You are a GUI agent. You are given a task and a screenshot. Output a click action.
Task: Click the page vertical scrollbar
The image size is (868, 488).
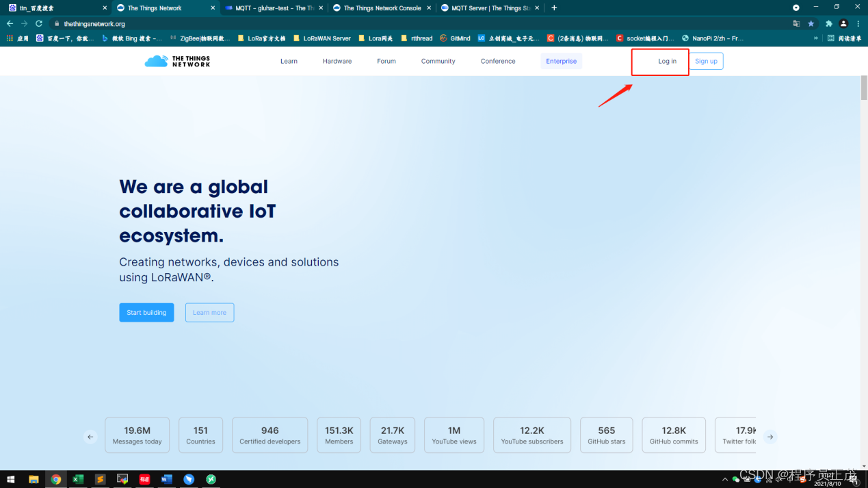(863, 89)
